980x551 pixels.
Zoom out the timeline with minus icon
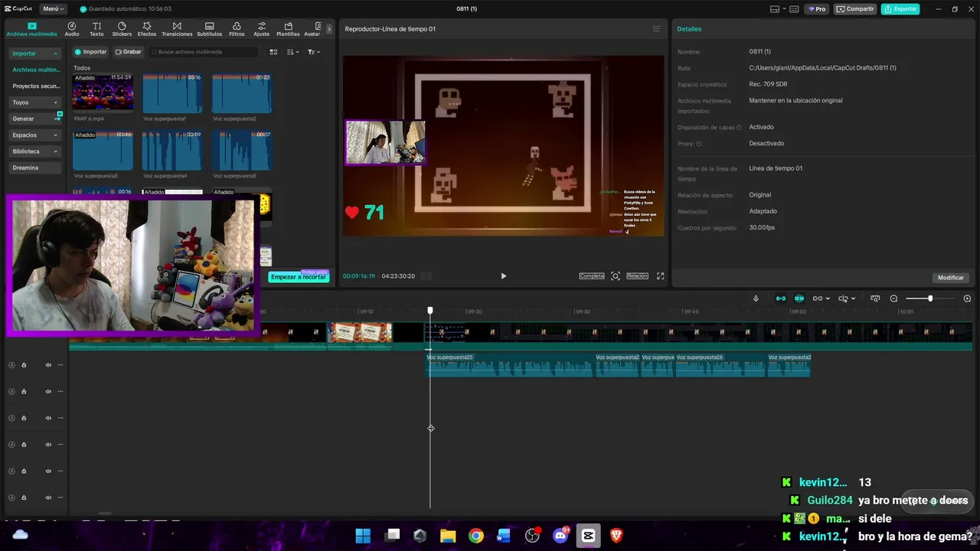893,298
